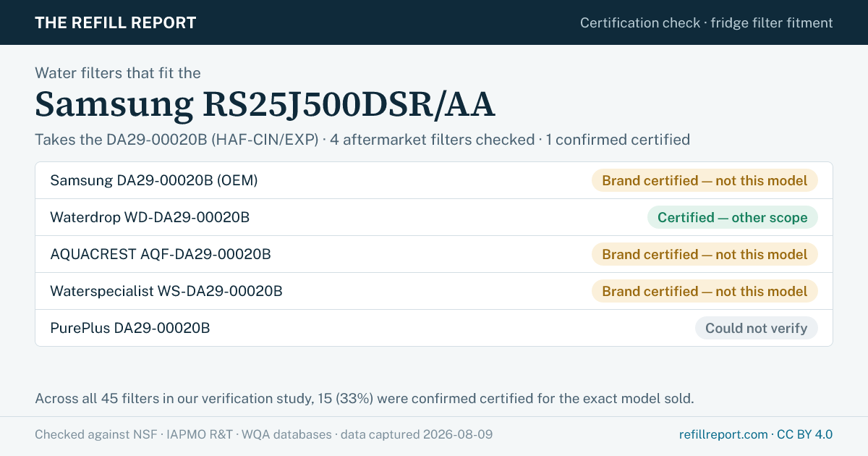
Task: Click Waterspecialist's 'Brand certified — not this model' badge
Action: tap(705, 291)
